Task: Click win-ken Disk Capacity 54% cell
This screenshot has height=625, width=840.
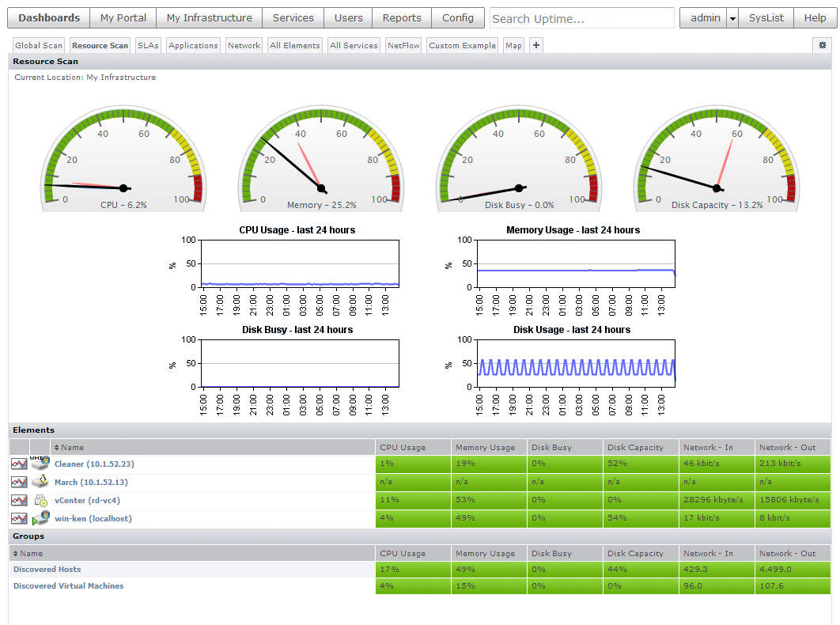Action: coord(641,518)
